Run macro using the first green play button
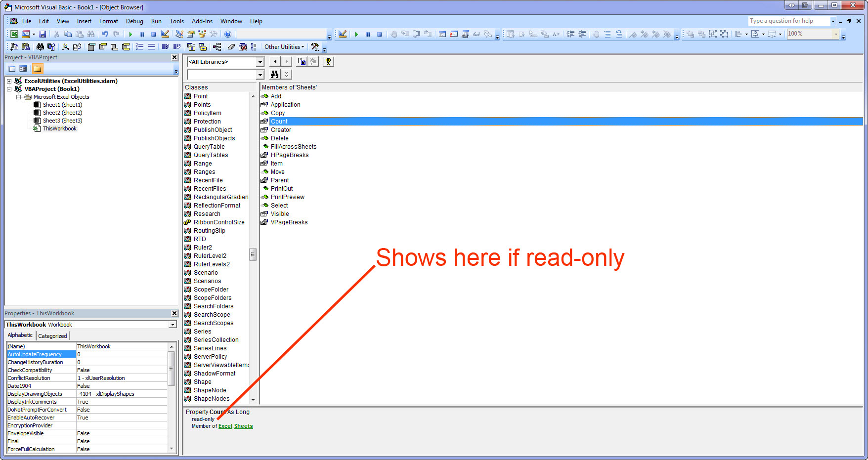The image size is (868, 460). coord(130,34)
